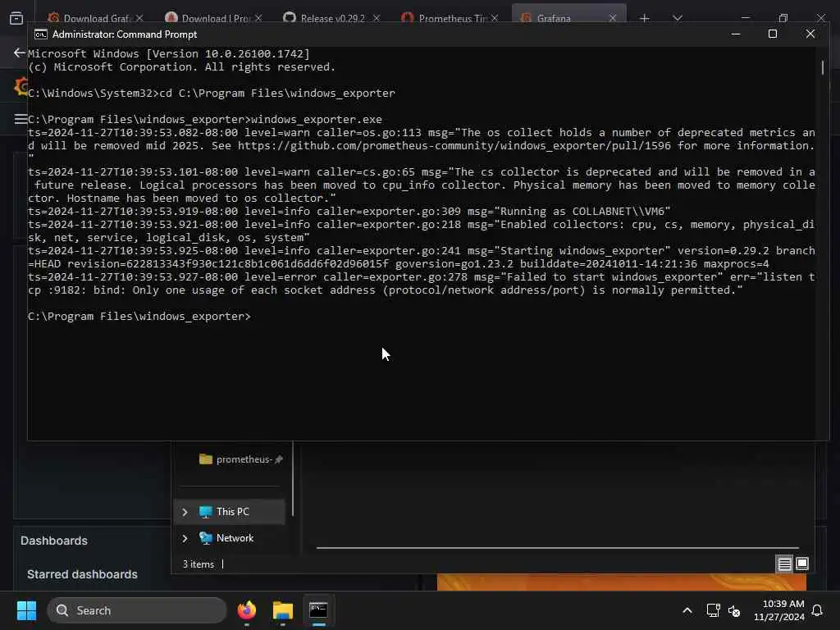Click the Explorer horizontal scrollbar

tap(557, 548)
